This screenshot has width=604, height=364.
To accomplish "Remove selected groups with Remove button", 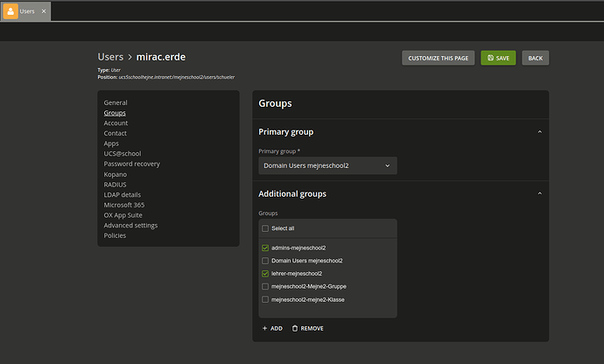I will point(307,328).
